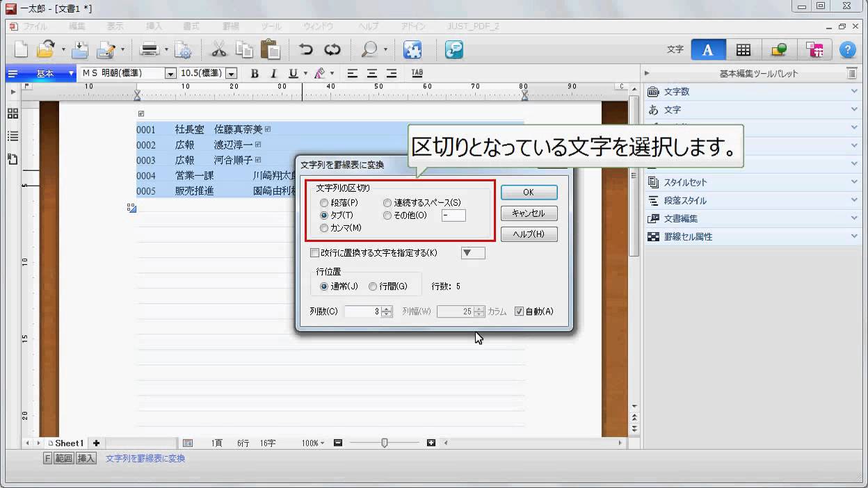Select the 段落(P) radio button
Viewport: 868px width, 488px height.
[324, 203]
